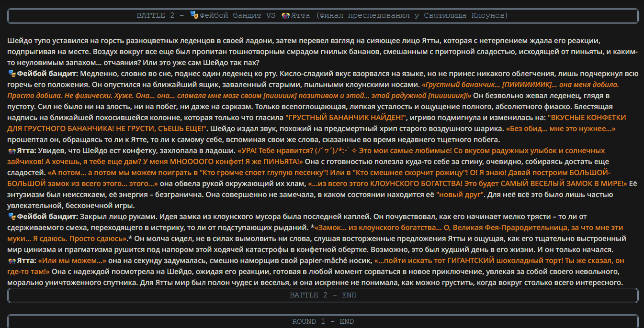
Task: Click the emoji beside 'Ятта: Увидев'
Action: (x=12, y=151)
